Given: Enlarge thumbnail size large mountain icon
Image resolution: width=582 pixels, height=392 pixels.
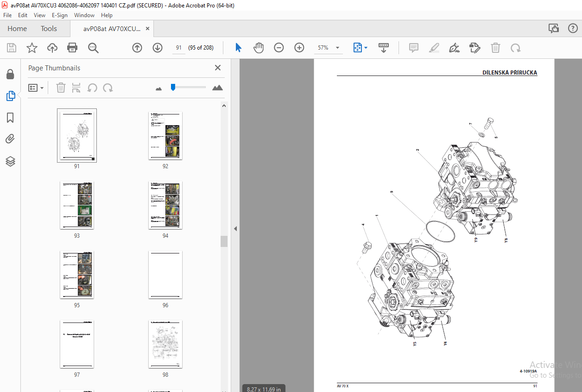Looking at the screenshot, I should click(217, 88).
